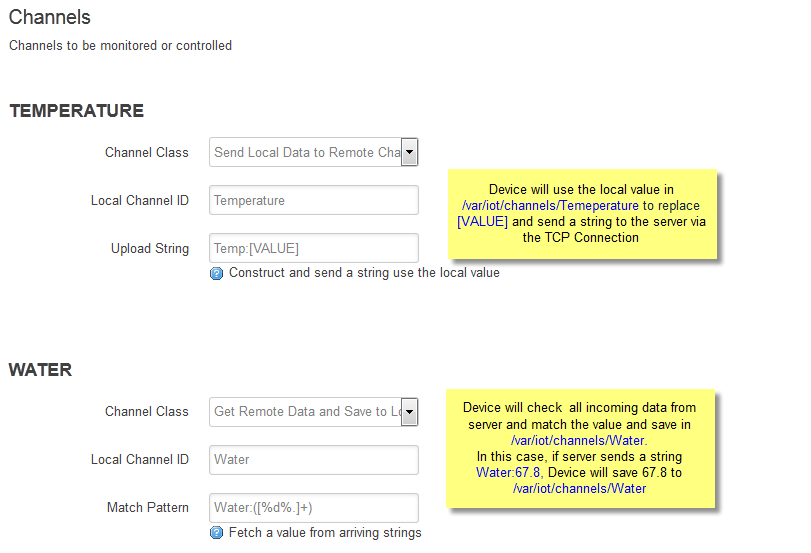Focus the Water Local Channel ID field

[x=313, y=460]
